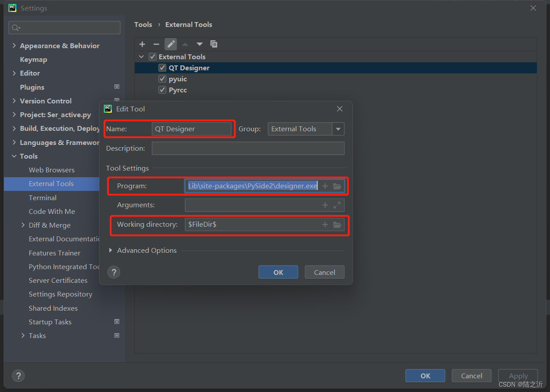Focus the Name field with QT Designer
This screenshot has height=392, width=550.
191,129
